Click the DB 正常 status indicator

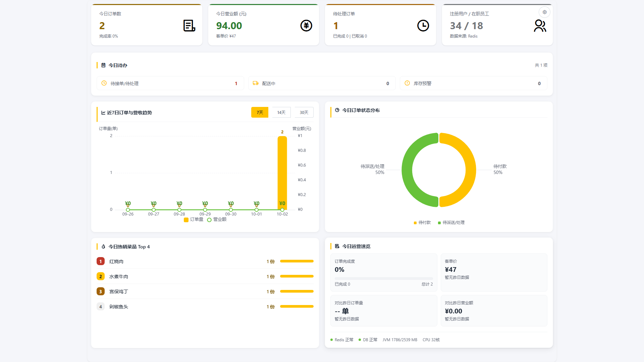(x=368, y=340)
